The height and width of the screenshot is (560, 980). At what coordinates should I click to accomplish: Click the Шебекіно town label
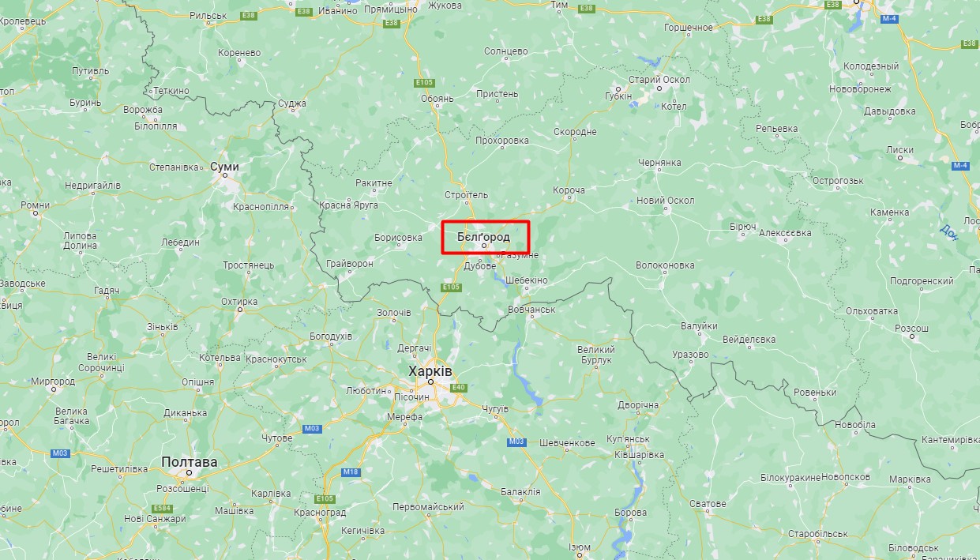pos(527,280)
